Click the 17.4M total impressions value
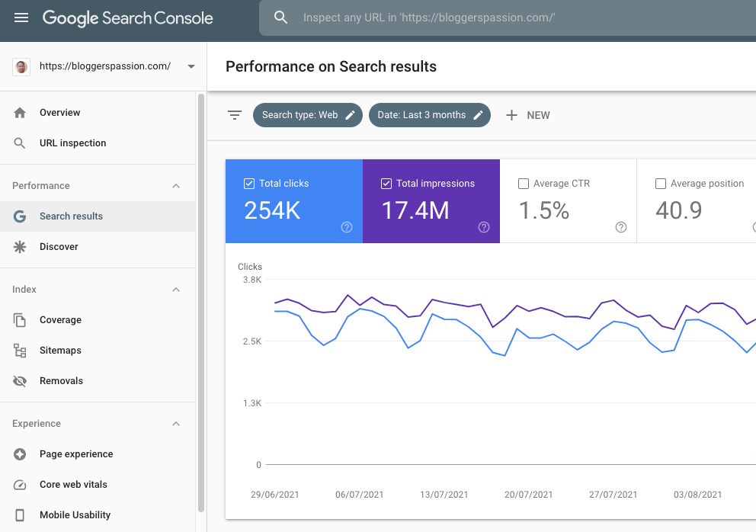The height and width of the screenshot is (532, 756). tap(415, 211)
